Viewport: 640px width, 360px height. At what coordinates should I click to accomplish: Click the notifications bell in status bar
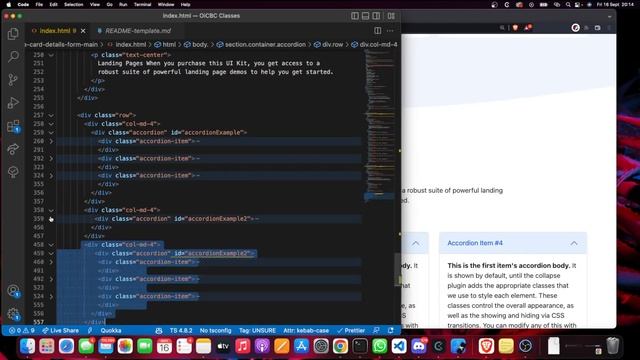391,330
